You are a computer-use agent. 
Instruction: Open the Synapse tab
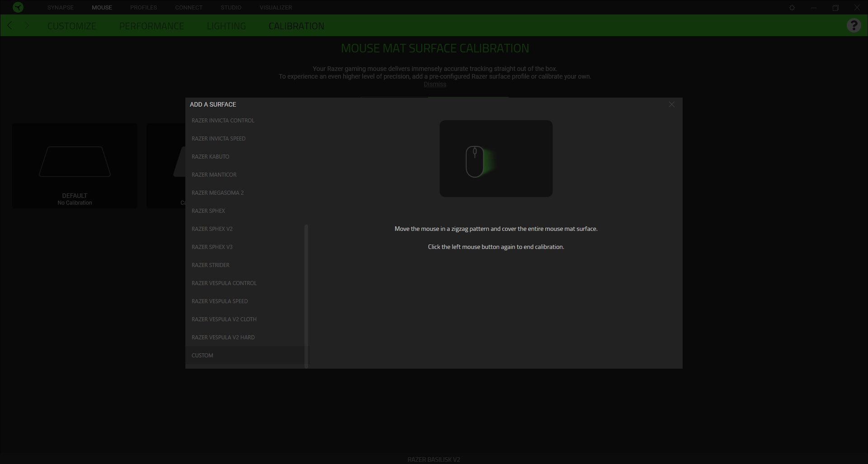(61, 8)
